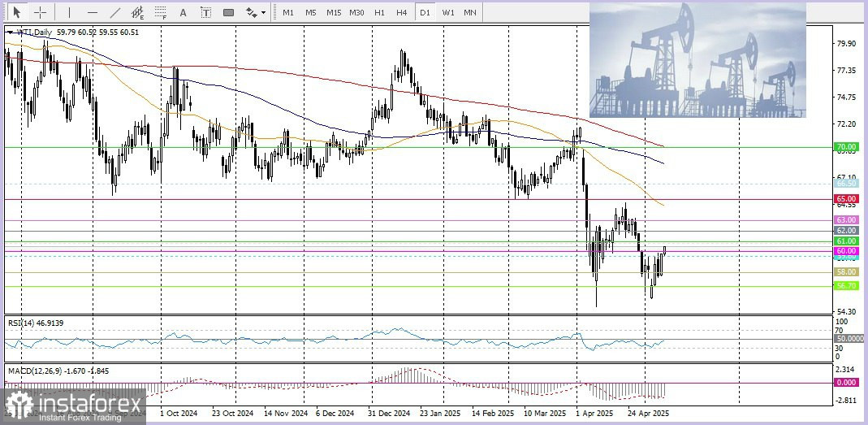
Task: Click the 31 Dec 2024 date label
Action: click(x=389, y=414)
